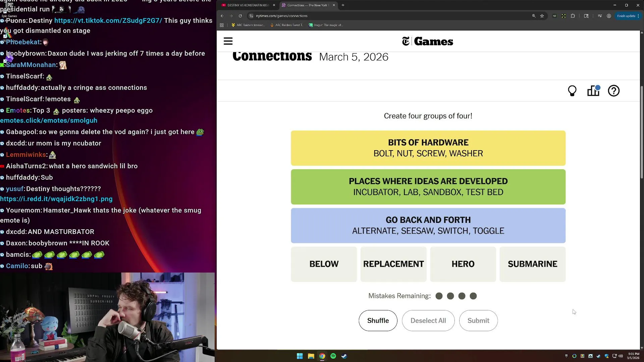
Task: Open the NYT Games hamburger menu
Action: coord(228,41)
